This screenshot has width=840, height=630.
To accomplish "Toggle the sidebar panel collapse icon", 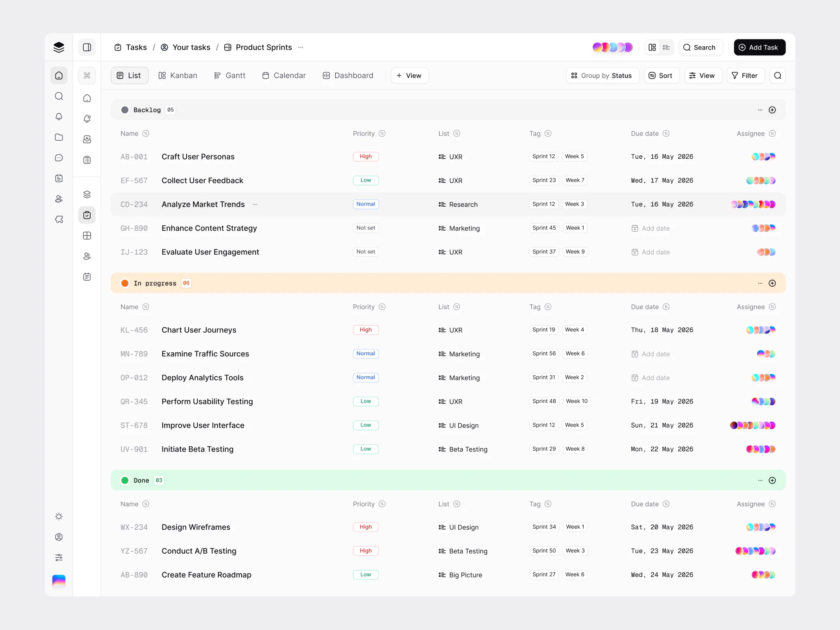I will (87, 47).
